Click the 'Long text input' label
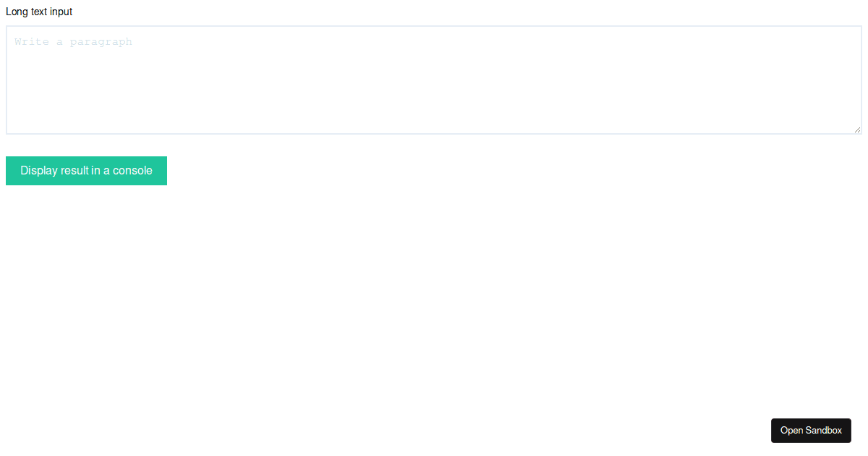 pos(39,12)
